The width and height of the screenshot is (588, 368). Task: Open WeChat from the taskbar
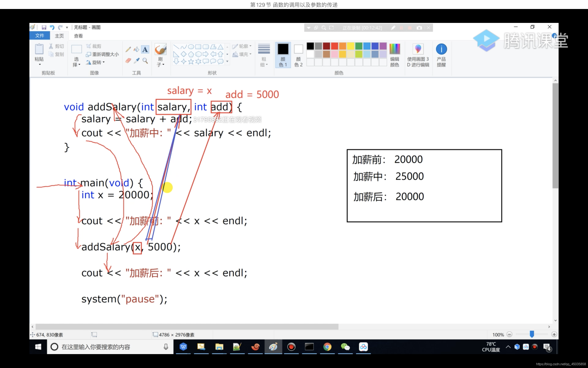click(x=345, y=347)
